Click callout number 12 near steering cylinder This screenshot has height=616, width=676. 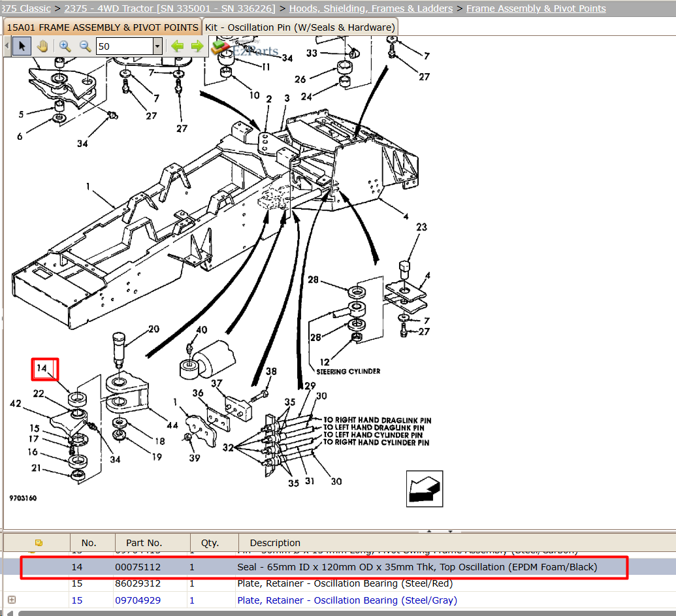coord(325,362)
